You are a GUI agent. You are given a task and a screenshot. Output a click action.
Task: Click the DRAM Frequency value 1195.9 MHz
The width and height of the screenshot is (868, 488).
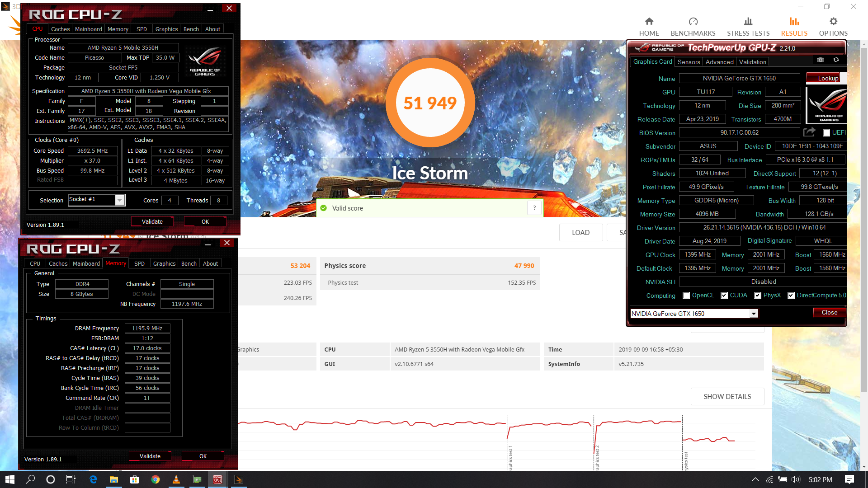tap(147, 328)
